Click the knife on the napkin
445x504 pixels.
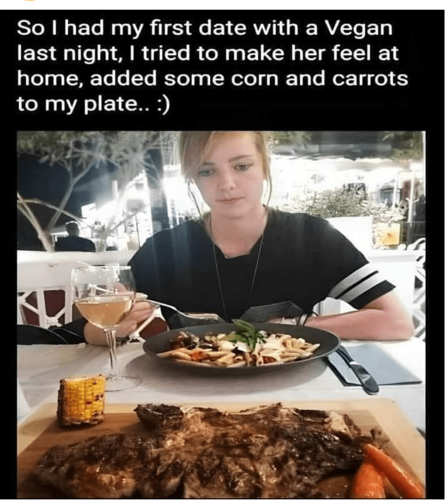357,370
